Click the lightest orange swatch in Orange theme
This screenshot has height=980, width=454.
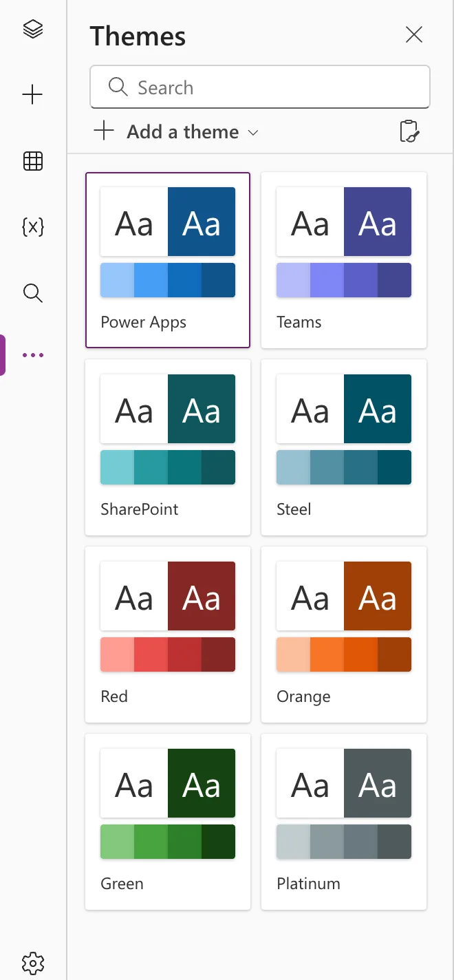pyautogui.click(x=293, y=654)
